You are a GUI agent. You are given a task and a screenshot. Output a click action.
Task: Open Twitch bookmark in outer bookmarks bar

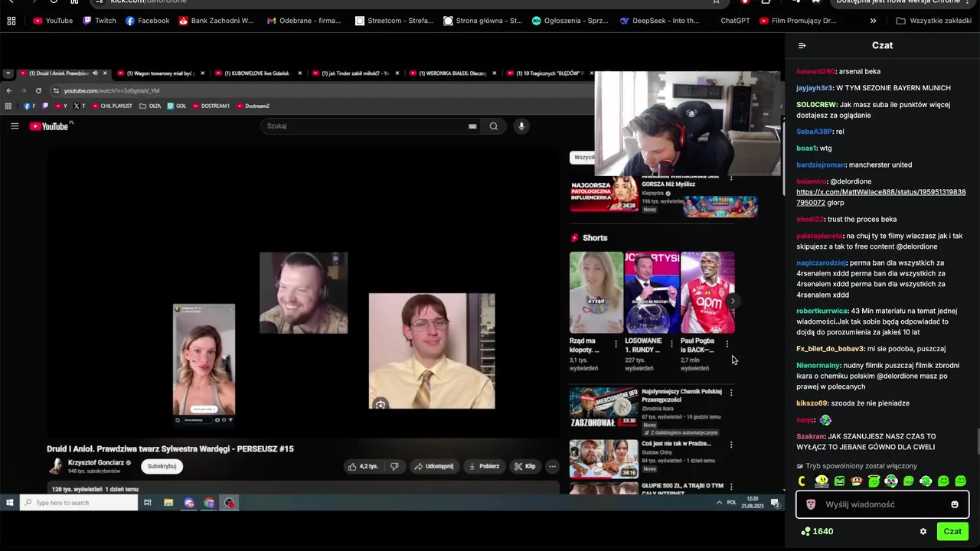click(x=100, y=21)
